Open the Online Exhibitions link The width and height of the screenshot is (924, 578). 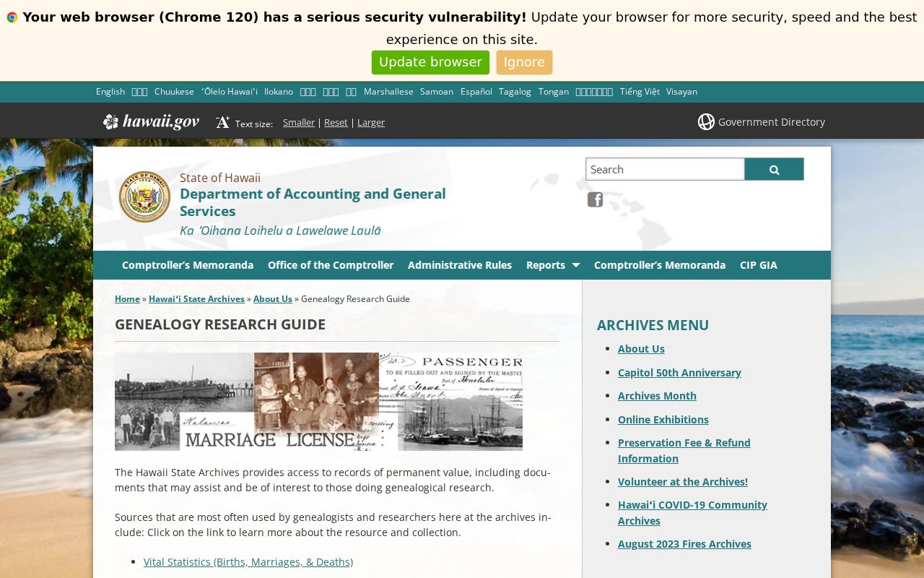coord(663,420)
